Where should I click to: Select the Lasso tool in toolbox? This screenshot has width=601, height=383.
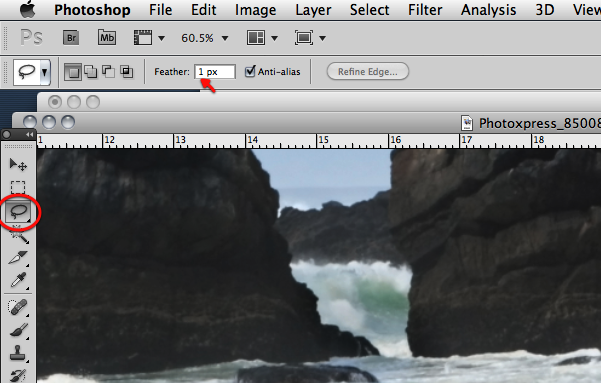pos(18,212)
